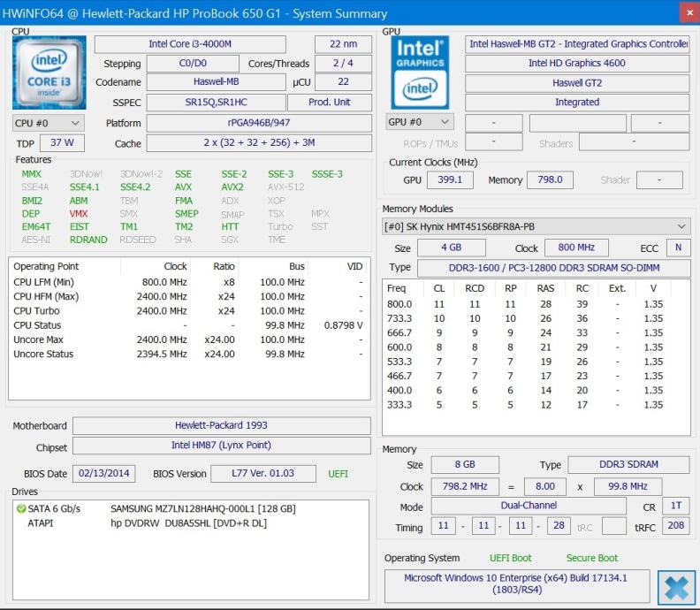Image resolution: width=700 pixels, height=610 pixels.
Task: Select the CPU Turbo operating point row
Action: pos(189,310)
